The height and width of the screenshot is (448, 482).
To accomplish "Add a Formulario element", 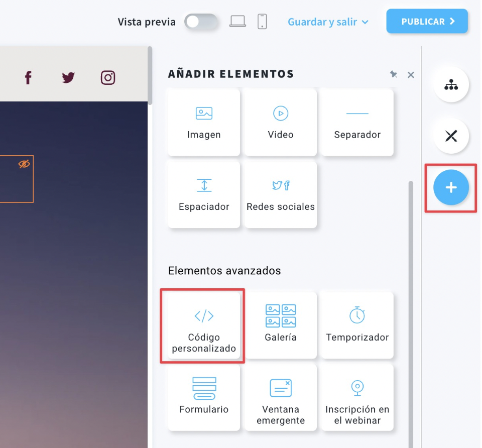I will pyautogui.click(x=204, y=397).
